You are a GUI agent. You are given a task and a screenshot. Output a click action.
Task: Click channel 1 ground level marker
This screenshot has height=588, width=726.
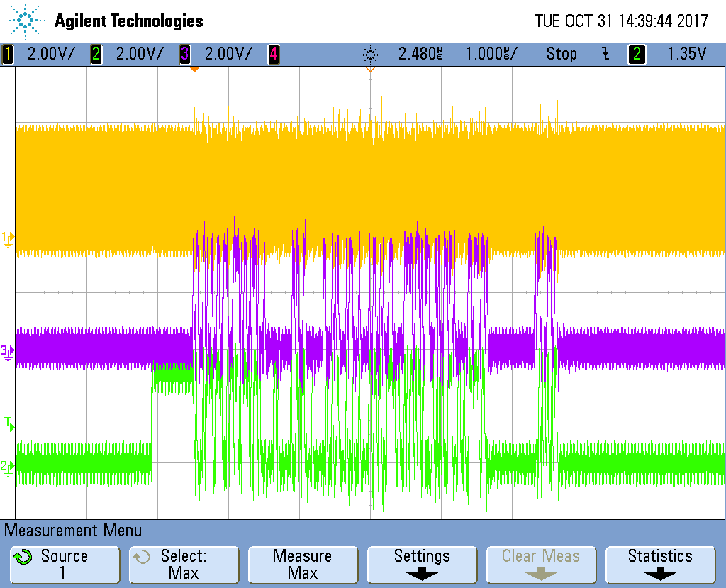8,238
